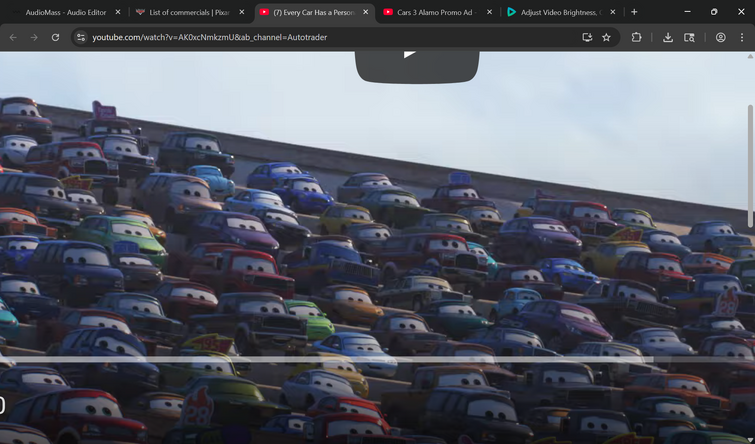Go back to the previous page
The image size is (755, 444).
(x=13, y=37)
